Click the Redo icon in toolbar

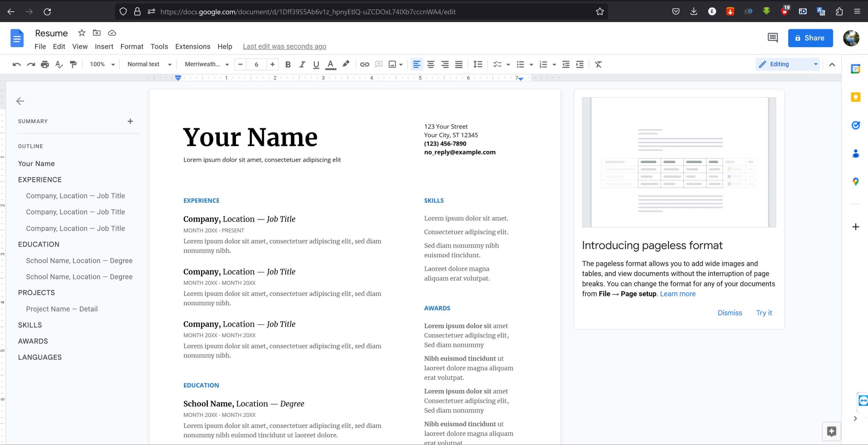pyautogui.click(x=31, y=64)
